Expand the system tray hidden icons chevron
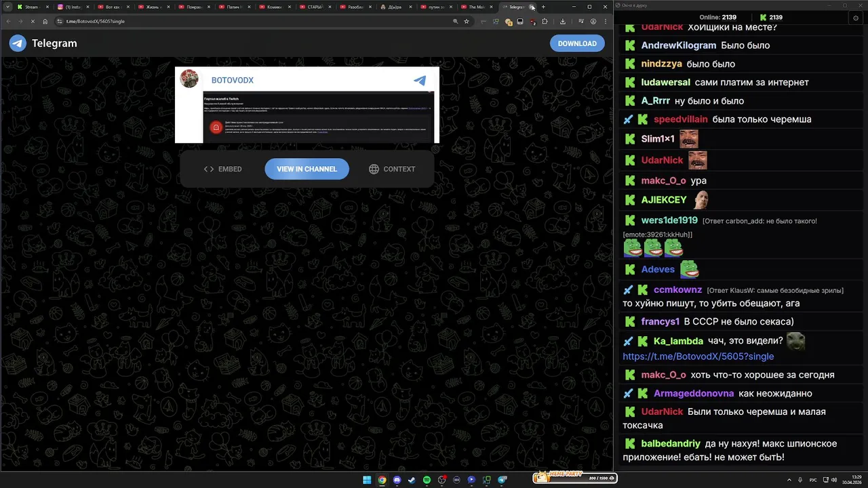The image size is (868, 488). click(789, 480)
